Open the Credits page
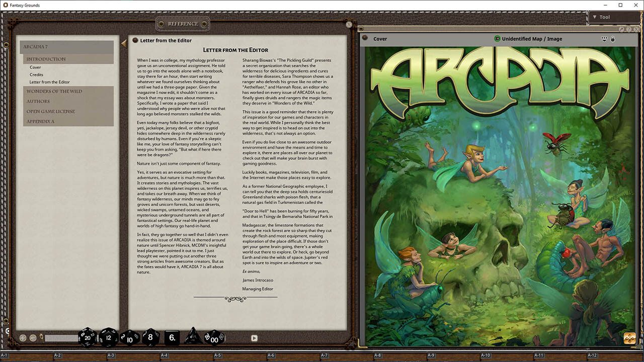The height and width of the screenshot is (362, 644). point(36,74)
